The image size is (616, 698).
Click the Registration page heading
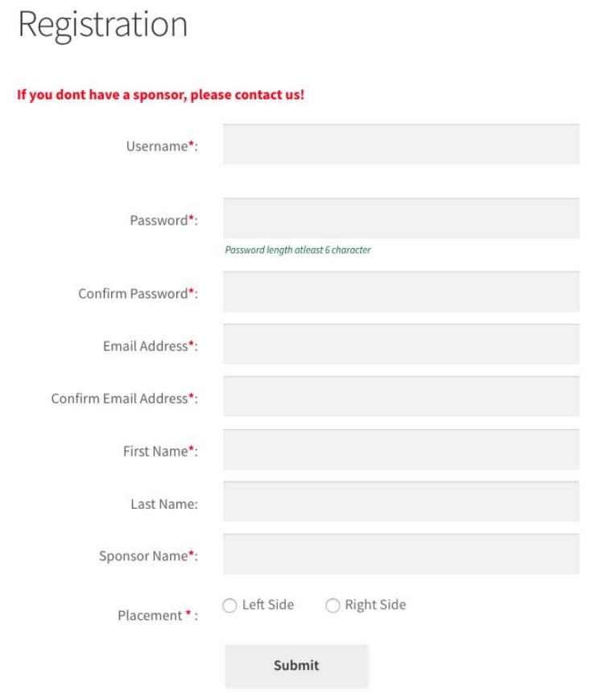[x=103, y=26]
